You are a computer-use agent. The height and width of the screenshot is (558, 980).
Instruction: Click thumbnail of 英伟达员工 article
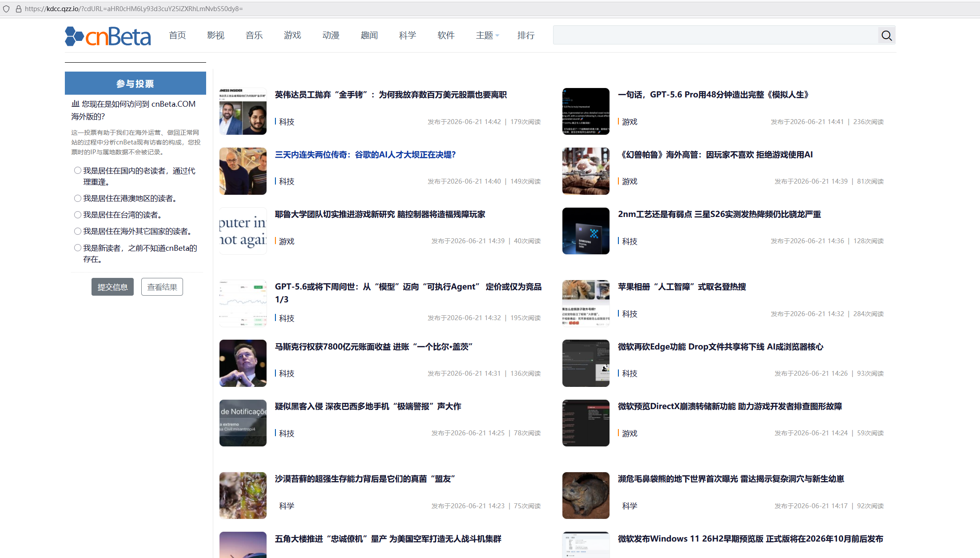[x=243, y=111]
